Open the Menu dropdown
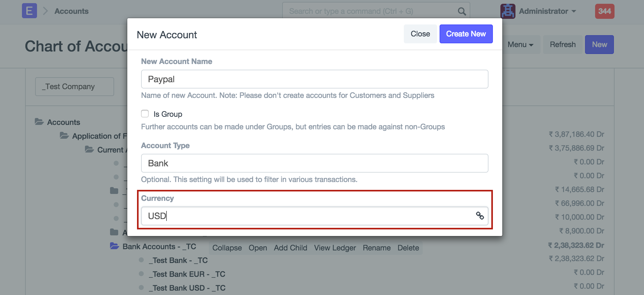The width and height of the screenshot is (644, 295). [520, 45]
